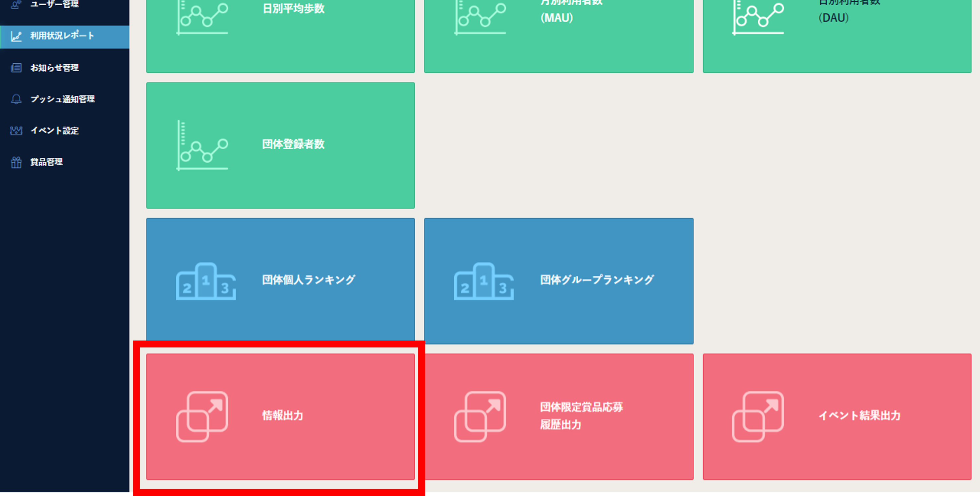Click the crown icon beside イベント設定
The height and width of the screenshot is (496, 980).
tap(16, 131)
